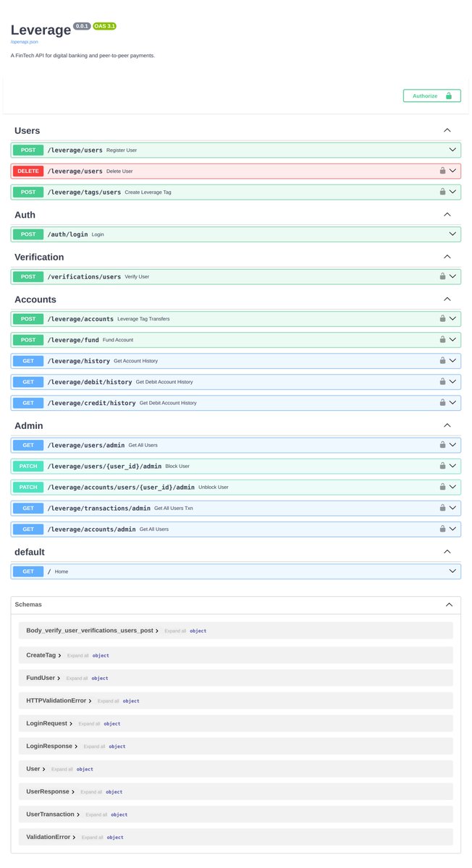Click the Authorize button
This screenshot has width=472, height=868.
[431, 95]
